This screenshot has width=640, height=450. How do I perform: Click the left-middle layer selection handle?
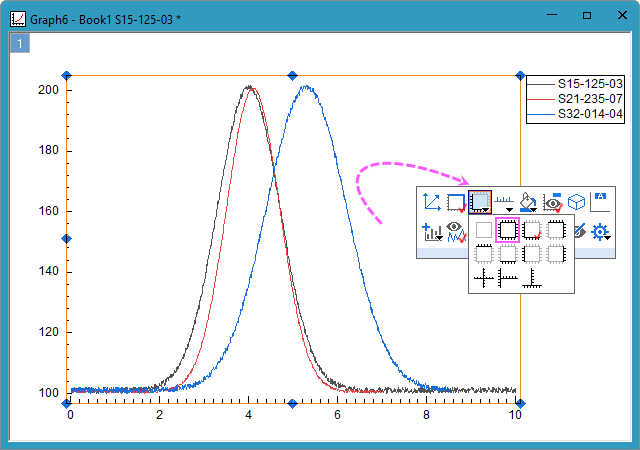click(67, 238)
